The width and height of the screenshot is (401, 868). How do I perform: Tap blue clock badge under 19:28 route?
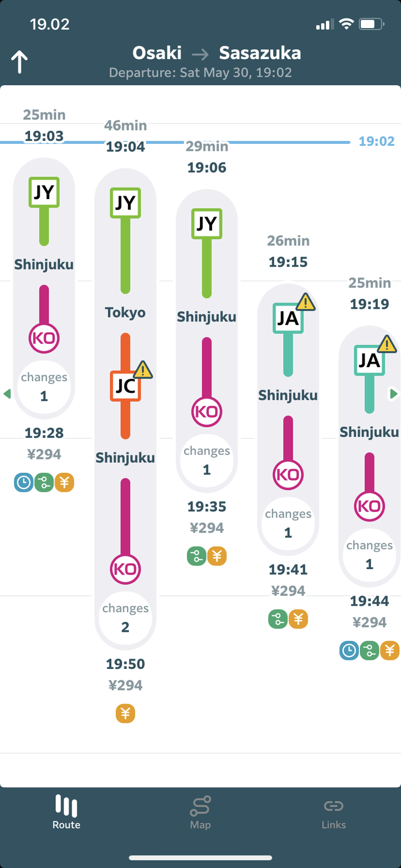[x=24, y=482]
